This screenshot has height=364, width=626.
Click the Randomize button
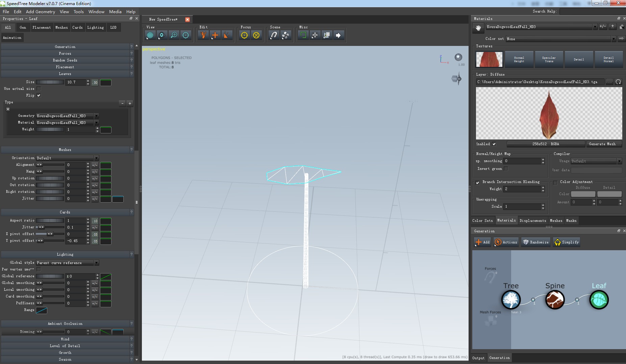click(x=536, y=242)
